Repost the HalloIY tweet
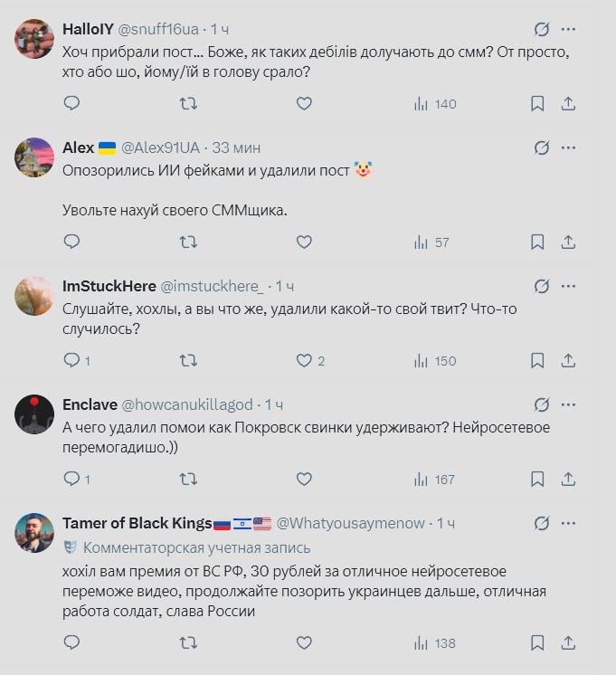The image size is (616, 675). 188,104
